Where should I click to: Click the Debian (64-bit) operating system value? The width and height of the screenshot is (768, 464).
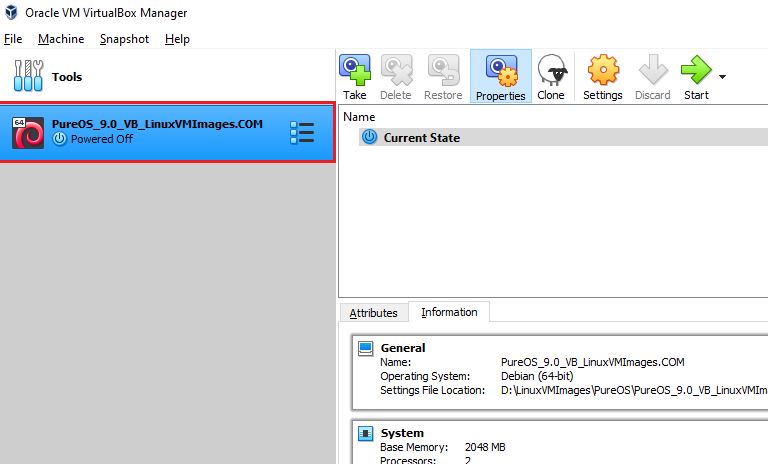click(537, 376)
